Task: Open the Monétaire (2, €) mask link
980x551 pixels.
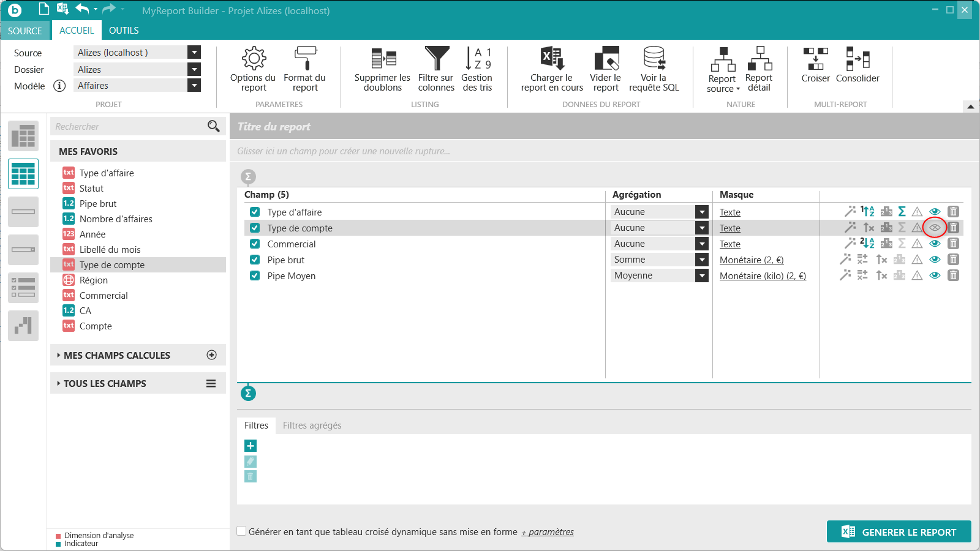Action: 752,260
